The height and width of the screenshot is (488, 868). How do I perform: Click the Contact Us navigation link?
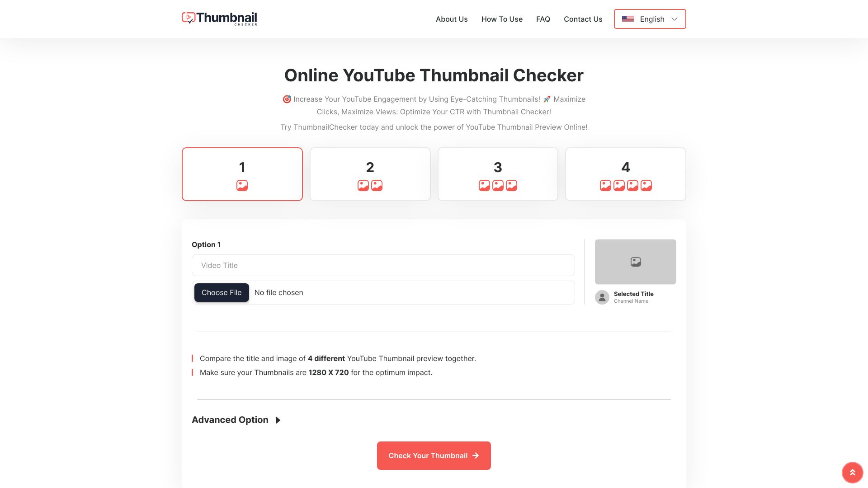coord(583,19)
